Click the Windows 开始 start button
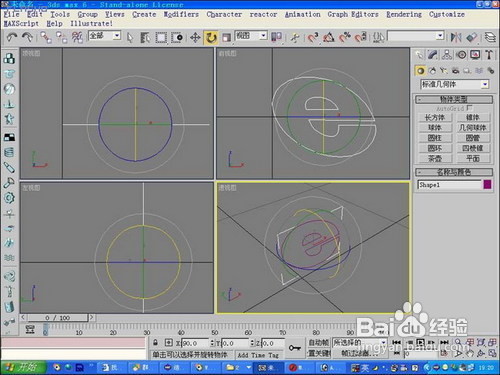Viewport: 500px width, 375px height. 23,367
